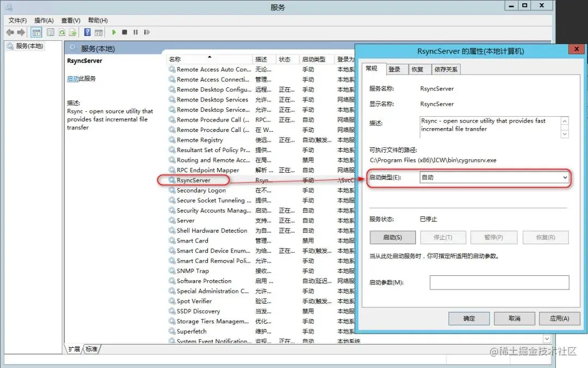
Task: Select Resultant Set of Policy Provider row
Action: pyautogui.click(x=261, y=150)
